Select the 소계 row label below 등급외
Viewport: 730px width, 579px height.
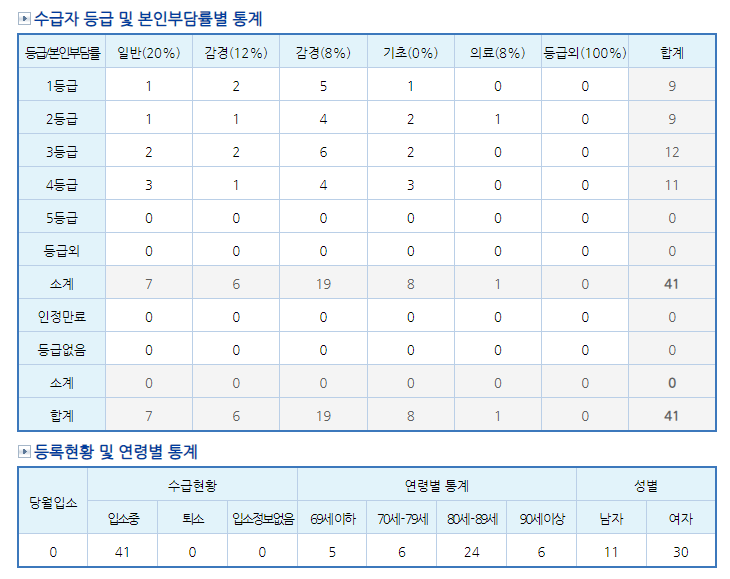tap(62, 284)
